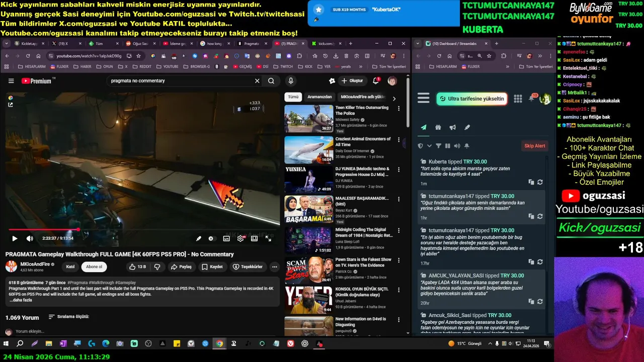Open the more actions menu beside Teşekkürler

(274, 266)
